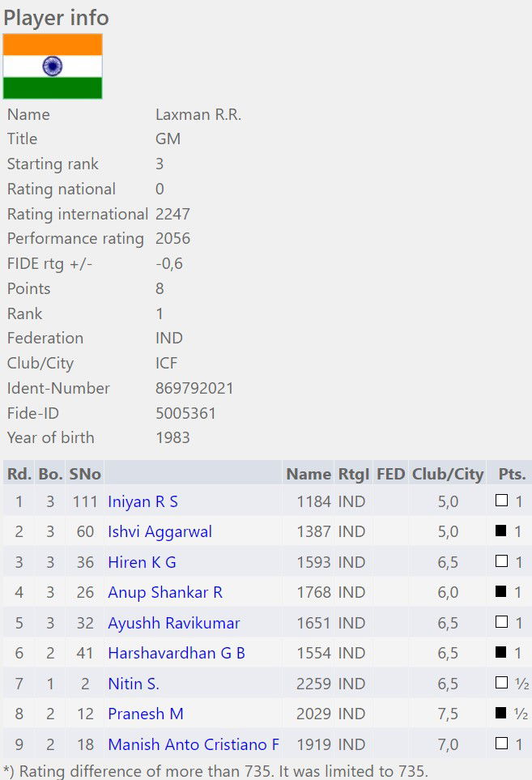
Task: Click black piece icon in round 4
Action: [x=501, y=592]
